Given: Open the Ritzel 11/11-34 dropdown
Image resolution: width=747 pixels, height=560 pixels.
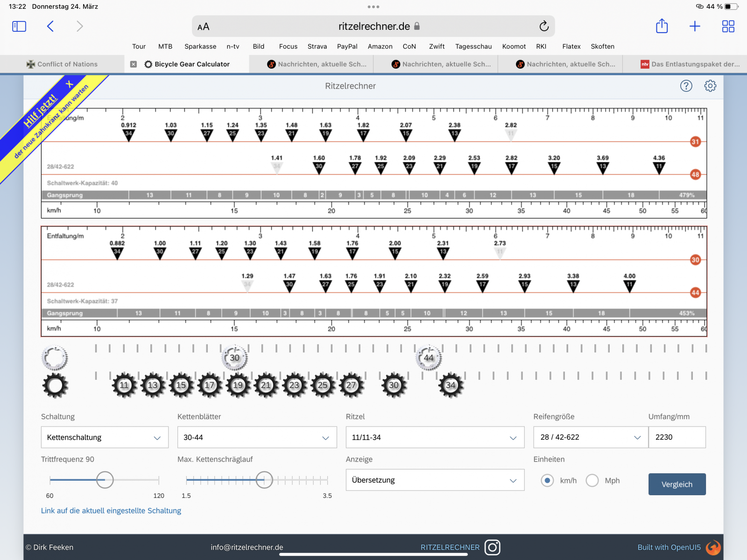Looking at the screenshot, I should point(435,437).
